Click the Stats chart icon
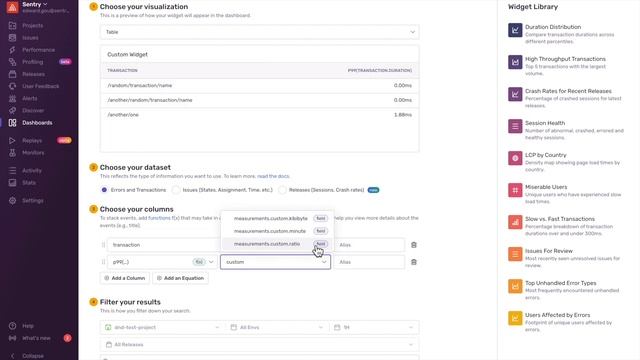 click(13, 183)
